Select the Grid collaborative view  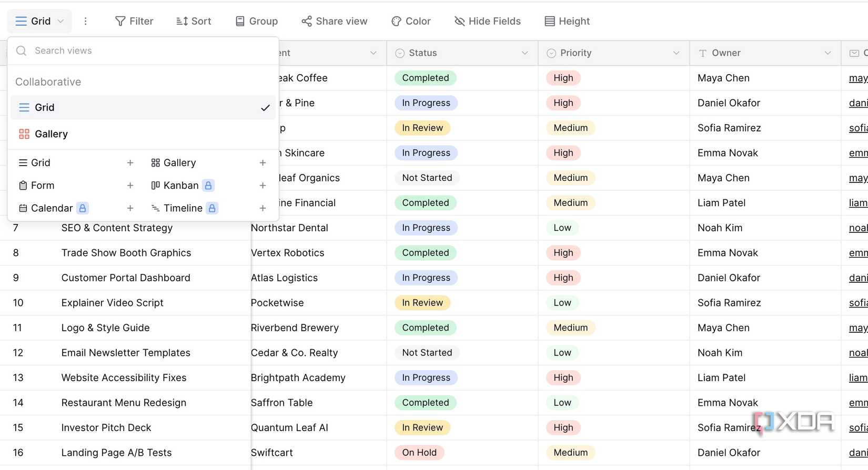click(143, 107)
